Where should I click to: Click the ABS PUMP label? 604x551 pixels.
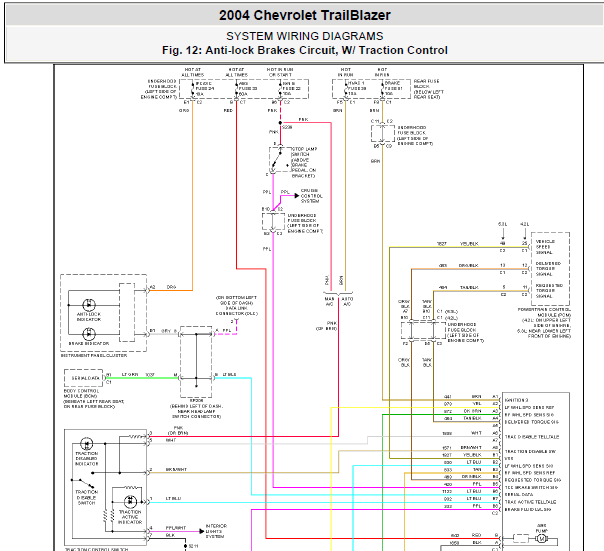pyautogui.click(x=542, y=528)
